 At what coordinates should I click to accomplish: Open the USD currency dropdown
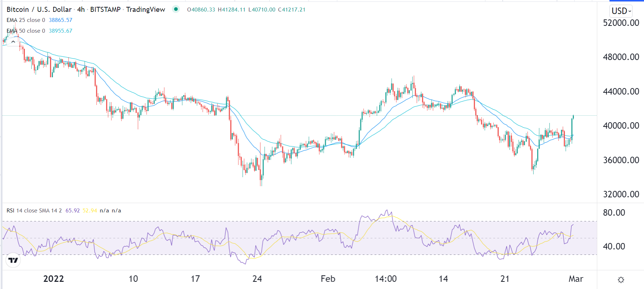(621, 11)
